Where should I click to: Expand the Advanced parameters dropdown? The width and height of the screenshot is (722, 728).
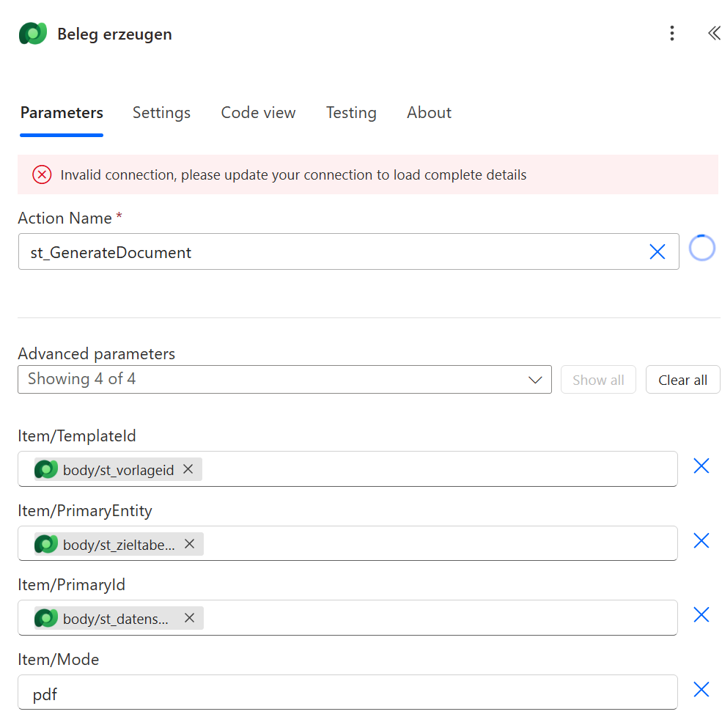[x=284, y=379]
